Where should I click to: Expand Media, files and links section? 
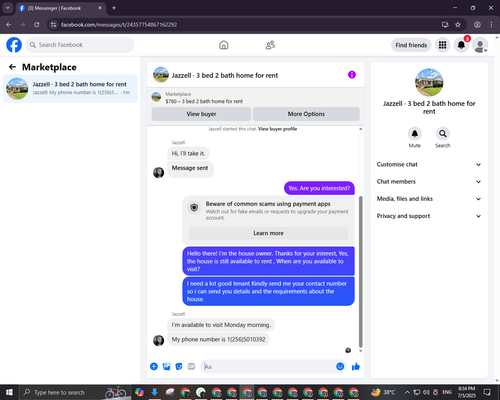pos(429,199)
